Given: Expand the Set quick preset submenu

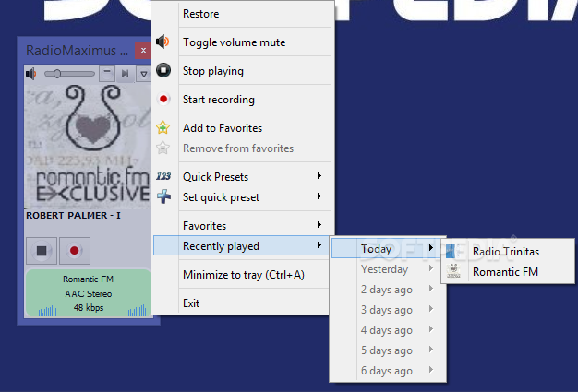Looking at the screenshot, I should 243,197.
